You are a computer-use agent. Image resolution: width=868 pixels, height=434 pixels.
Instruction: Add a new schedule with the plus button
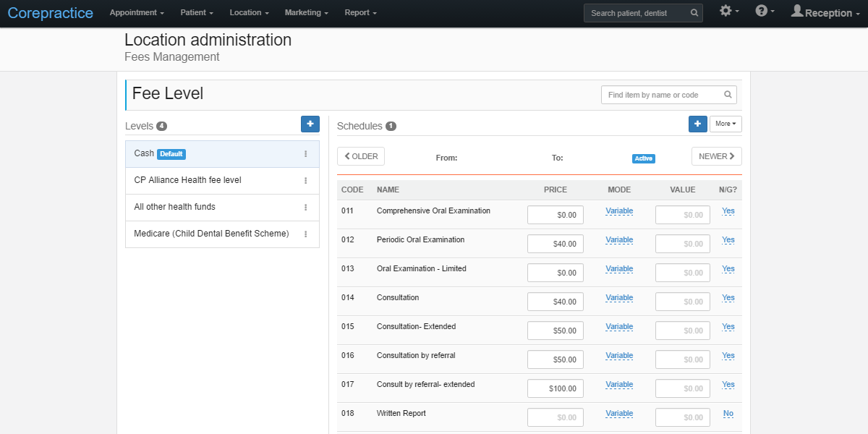coord(697,124)
